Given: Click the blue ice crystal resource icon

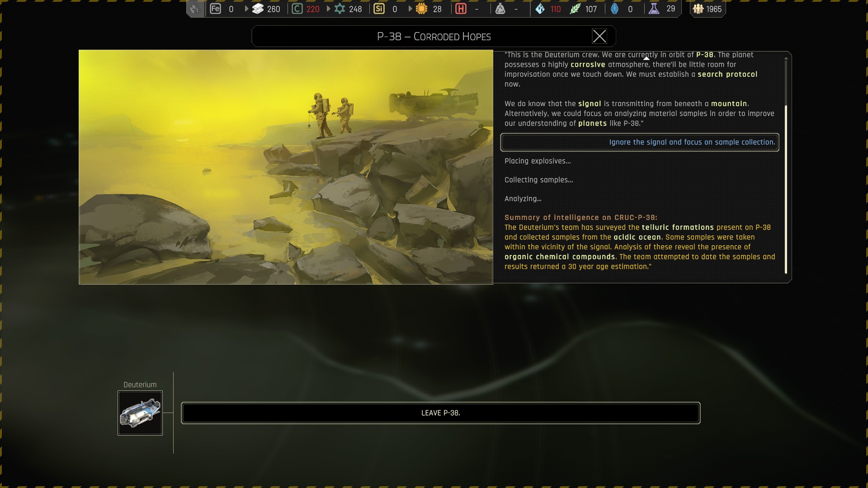Looking at the screenshot, I should click(540, 9).
